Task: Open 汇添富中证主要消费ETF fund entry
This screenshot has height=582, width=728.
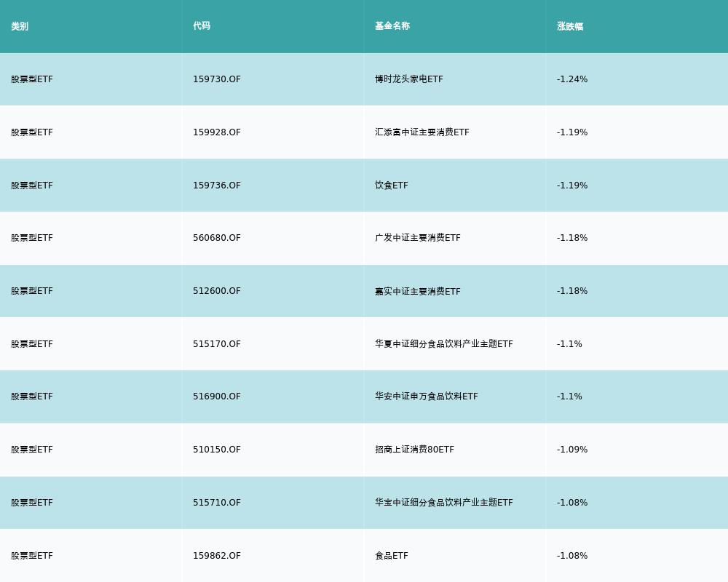Action: pos(422,132)
